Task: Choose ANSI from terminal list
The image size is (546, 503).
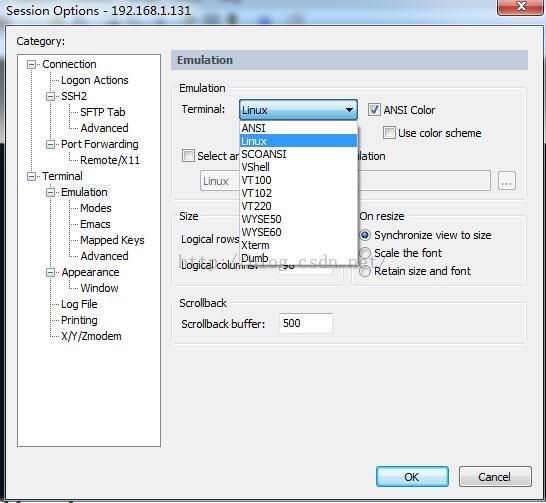Action: point(298,128)
